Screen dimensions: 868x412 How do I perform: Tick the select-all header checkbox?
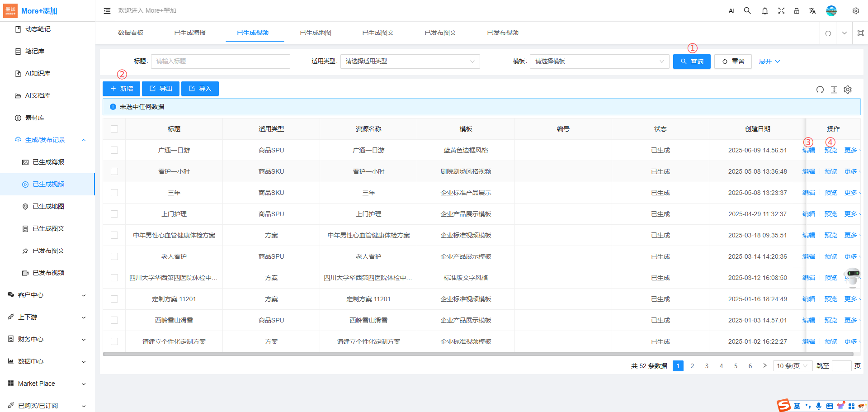coord(114,129)
